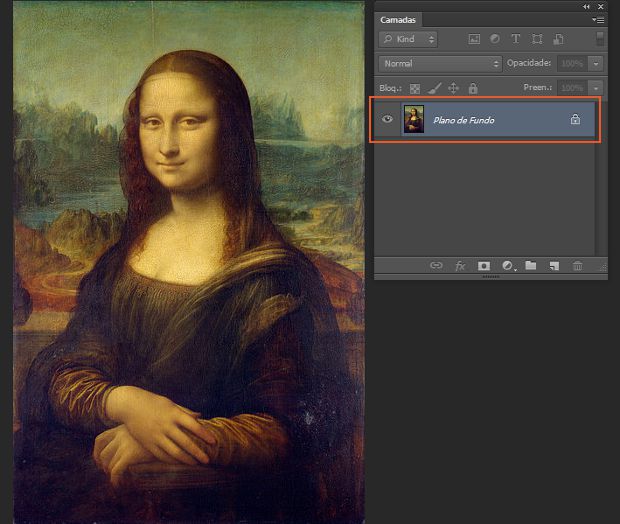Add a layer mask
The image size is (620, 524).
click(x=484, y=266)
